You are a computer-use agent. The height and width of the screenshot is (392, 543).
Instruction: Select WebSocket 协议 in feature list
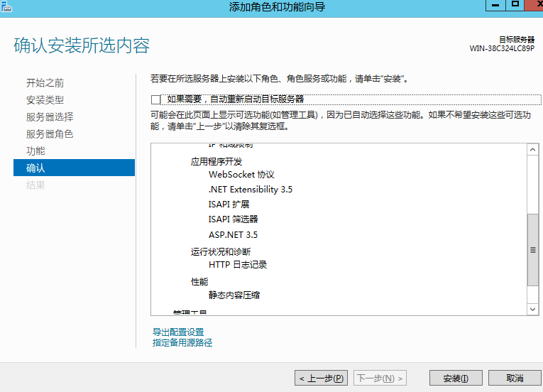241,175
